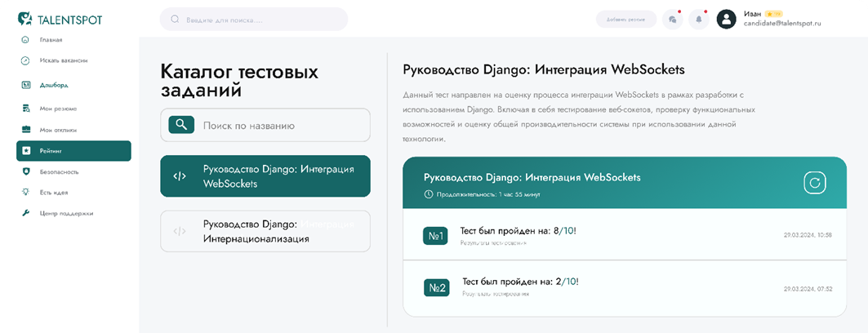
Task: Open Искать вакансии in the sidebar
Action: click(63, 60)
